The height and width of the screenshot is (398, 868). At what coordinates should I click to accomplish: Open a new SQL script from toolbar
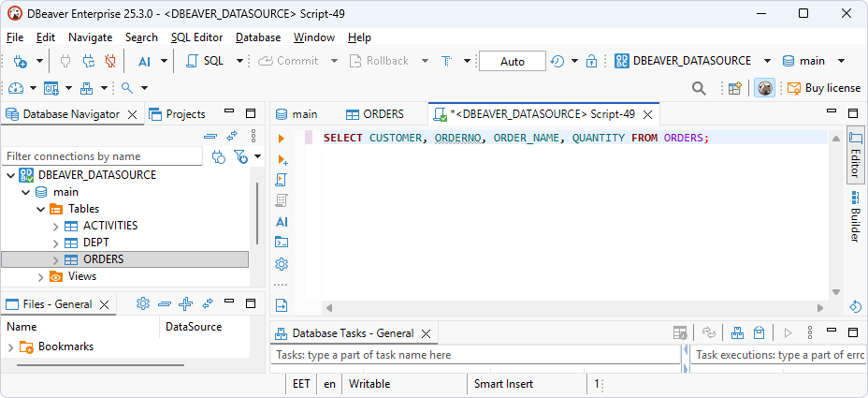205,61
